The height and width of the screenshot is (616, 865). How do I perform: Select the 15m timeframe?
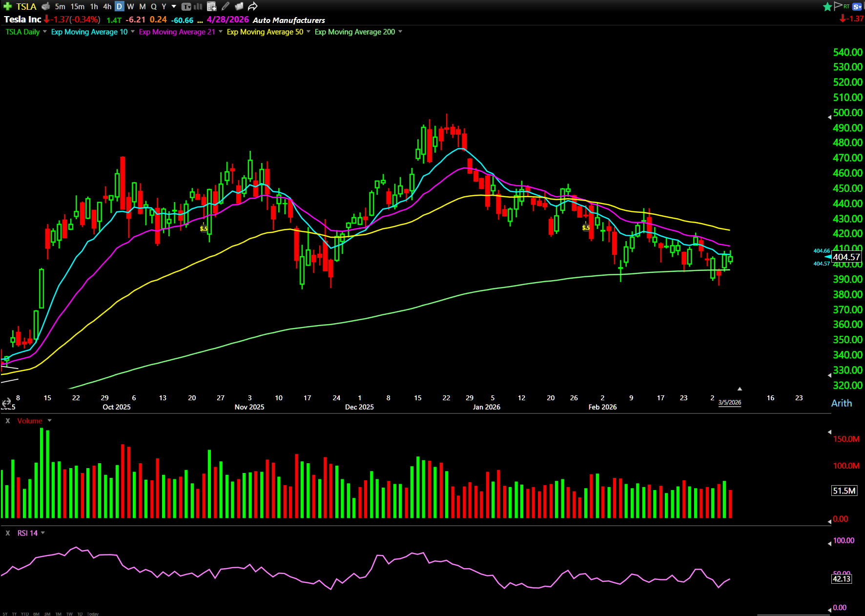pos(77,6)
